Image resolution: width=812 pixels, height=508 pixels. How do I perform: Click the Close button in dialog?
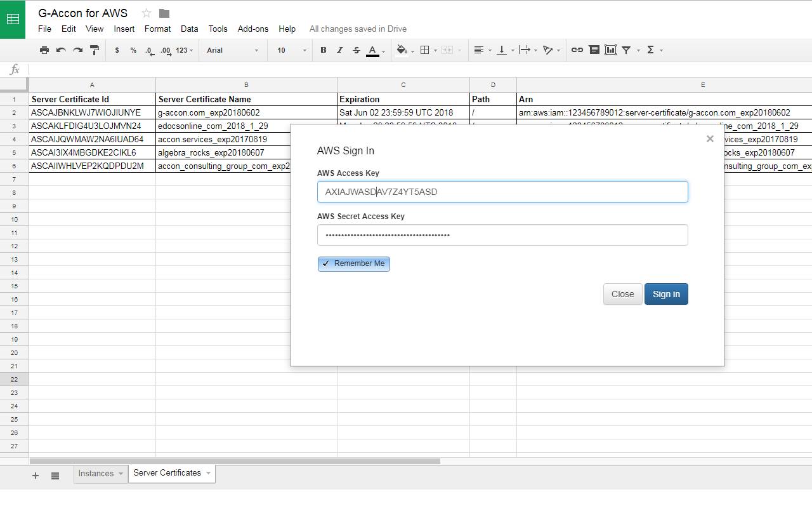click(622, 294)
